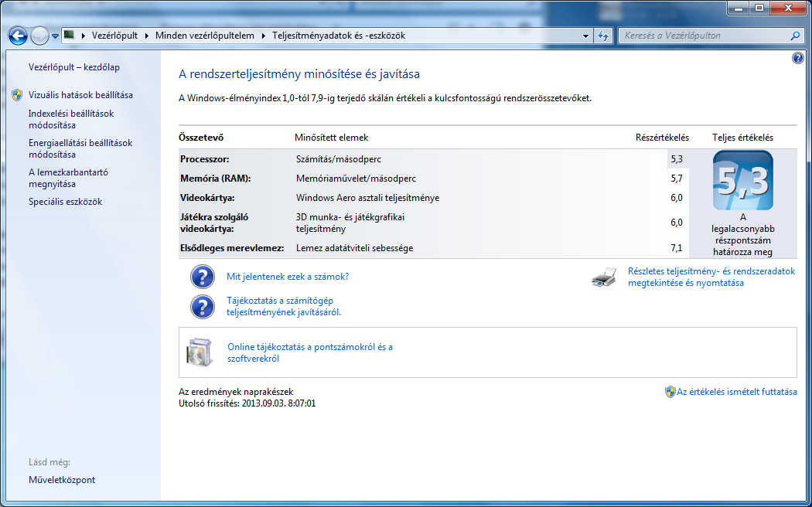The height and width of the screenshot is (507, 812).
Task: Click Windows Aero asztali teljesítménye text
Action: click(x=367, y=198)
